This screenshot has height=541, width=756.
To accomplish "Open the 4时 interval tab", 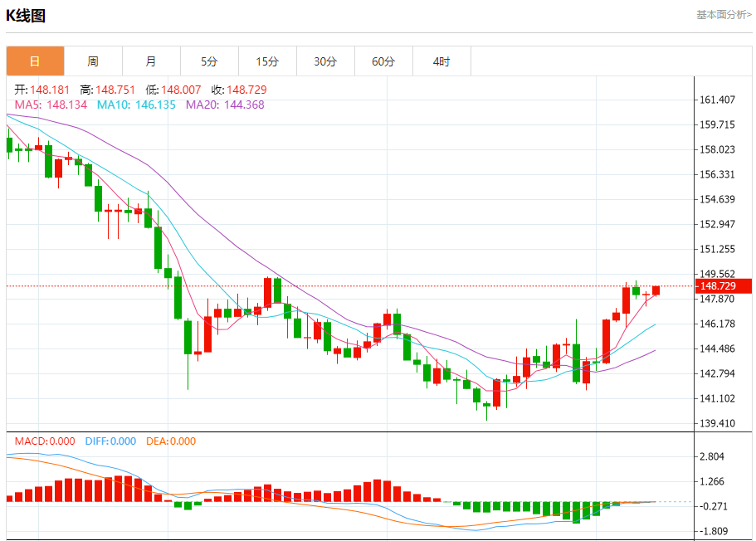I will 441,61.
